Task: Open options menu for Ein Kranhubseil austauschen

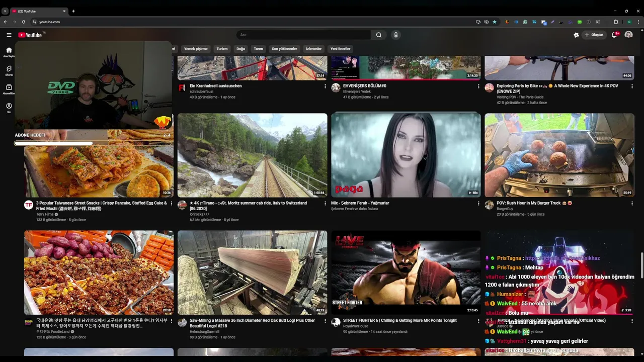Action: [325, 86]
